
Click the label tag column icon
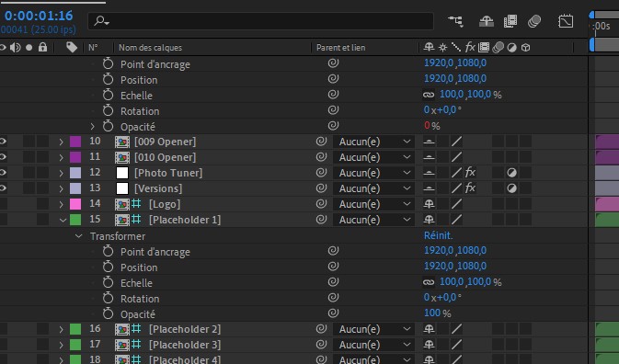click(72, 47)
